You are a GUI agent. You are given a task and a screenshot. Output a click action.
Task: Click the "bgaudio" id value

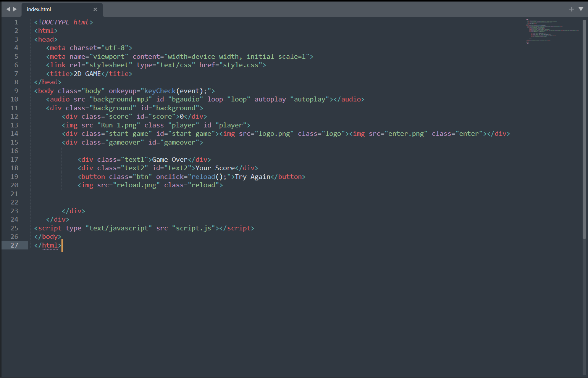[x=186, y=99]
